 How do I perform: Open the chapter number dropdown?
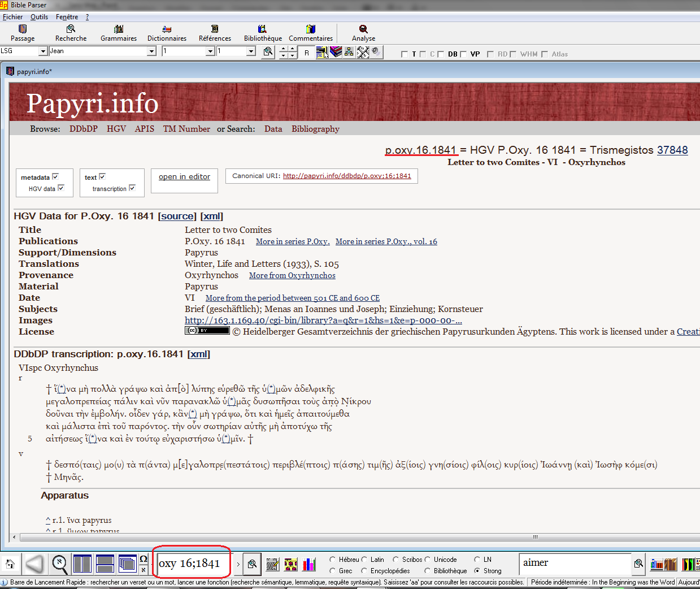tap(210, 51)
